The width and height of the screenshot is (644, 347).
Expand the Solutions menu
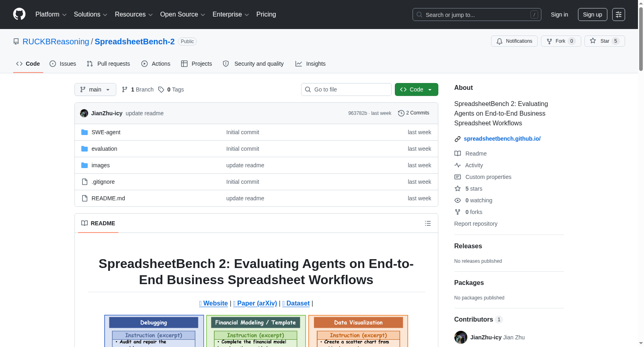coord(91,15)
